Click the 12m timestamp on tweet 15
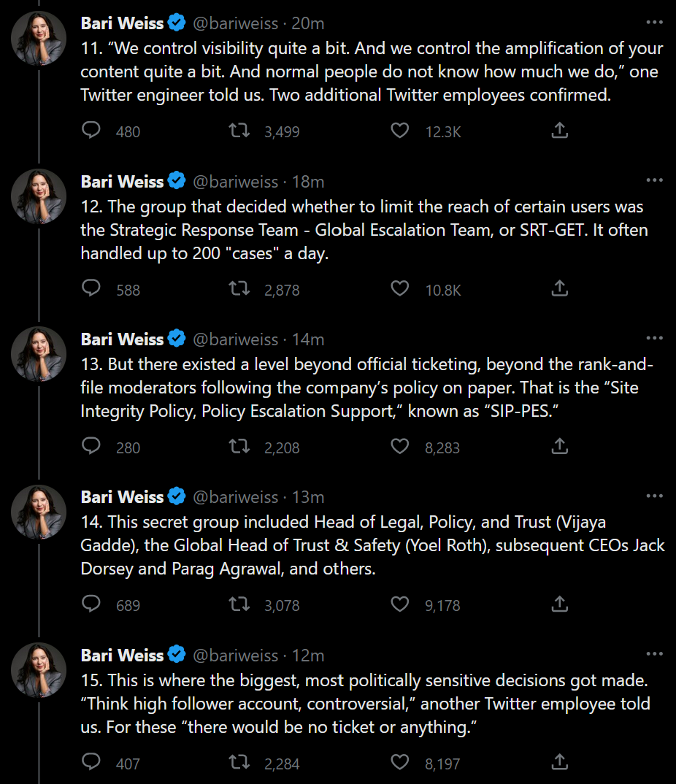Screen dimensions: 676x784 tap(308, 655)
